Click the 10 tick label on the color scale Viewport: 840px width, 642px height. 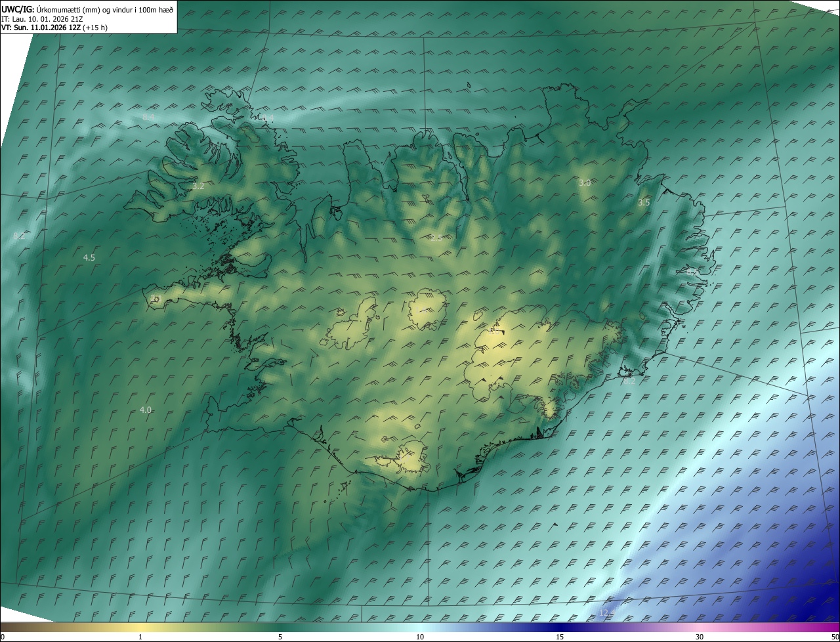pos(420,637)
